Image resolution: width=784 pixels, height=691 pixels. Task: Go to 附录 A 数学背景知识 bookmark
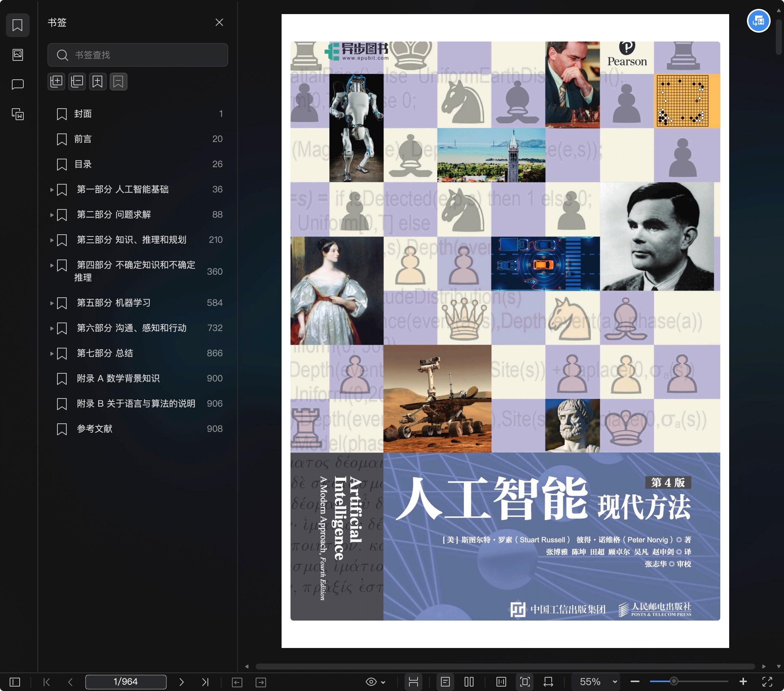tap(118, 378)
